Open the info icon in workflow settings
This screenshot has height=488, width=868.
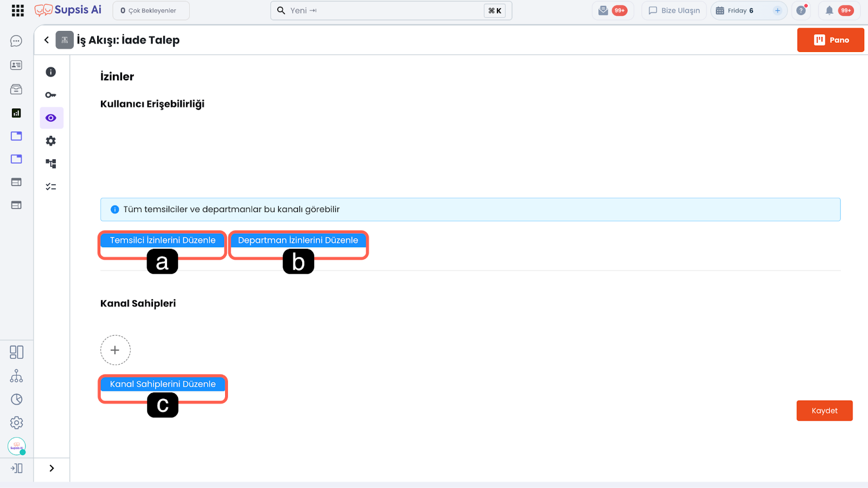pos(51,72)
